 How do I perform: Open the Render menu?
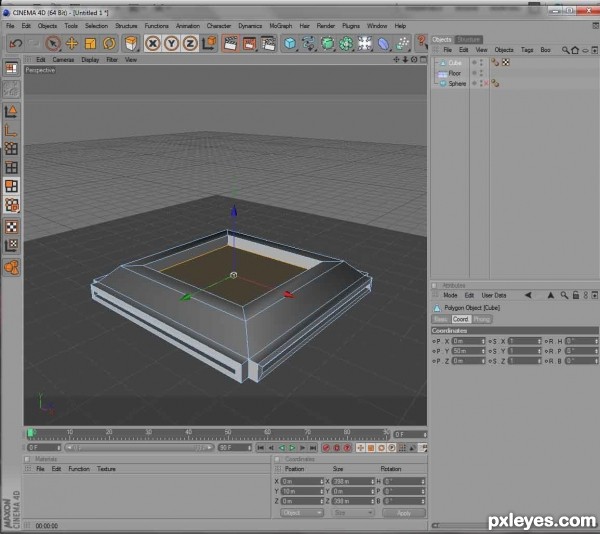click(326, 26)
